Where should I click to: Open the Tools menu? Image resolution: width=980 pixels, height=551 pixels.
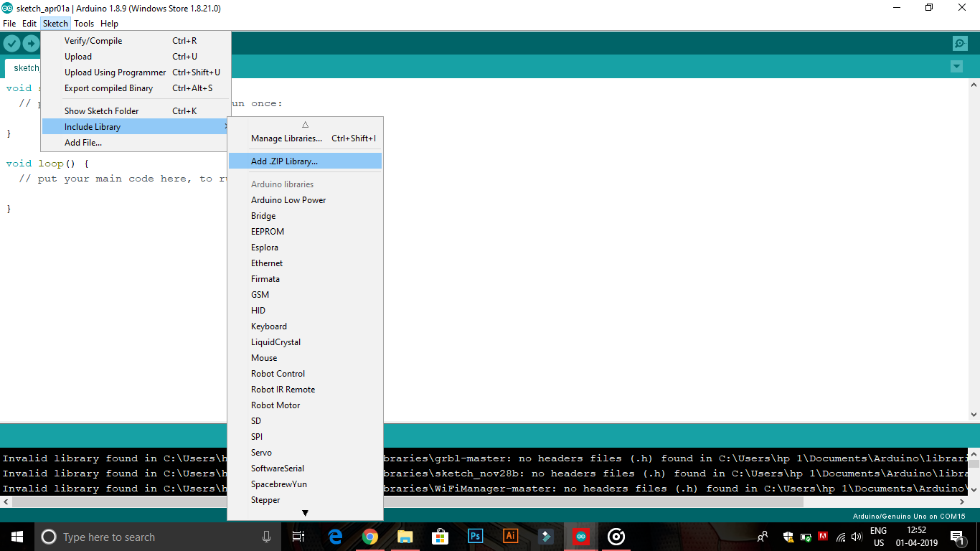click(84, 24)
